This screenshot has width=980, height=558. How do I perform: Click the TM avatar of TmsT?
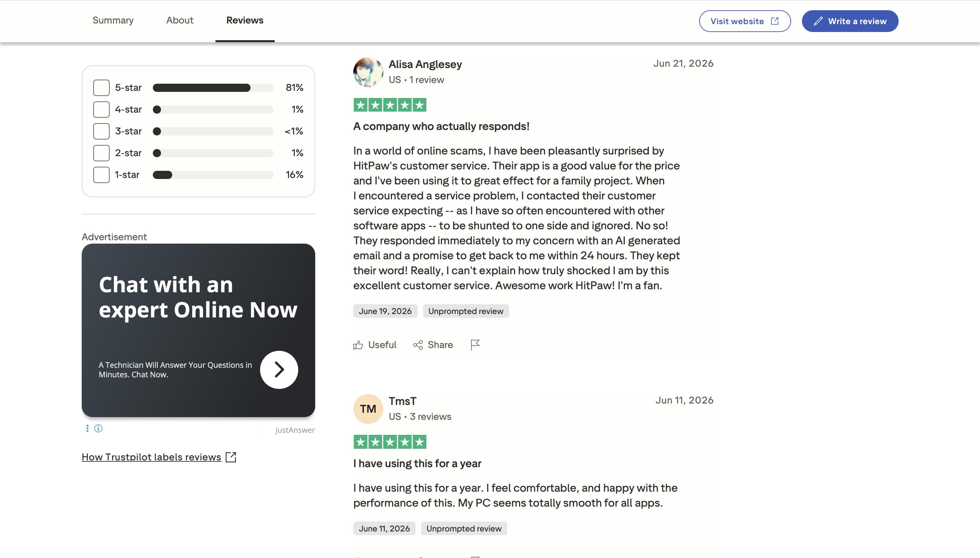[368, 409]
